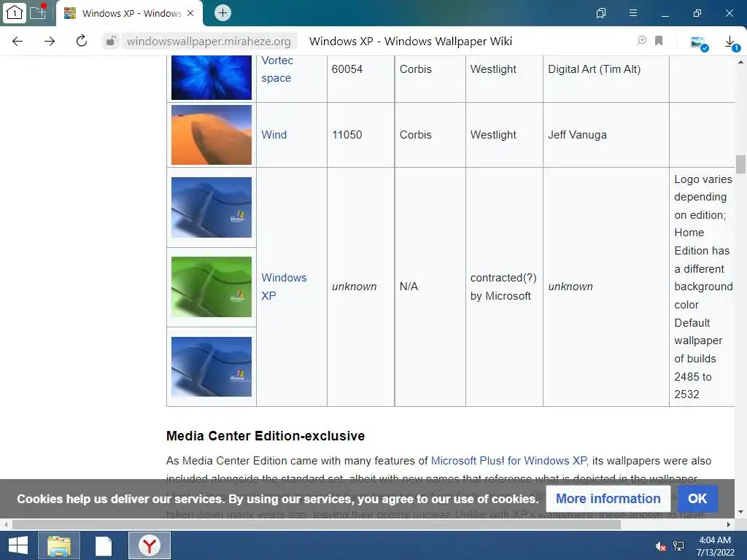This screenshot has height=560, width=747.
Task: Go forward to next page
Action: tap(50, 41)
